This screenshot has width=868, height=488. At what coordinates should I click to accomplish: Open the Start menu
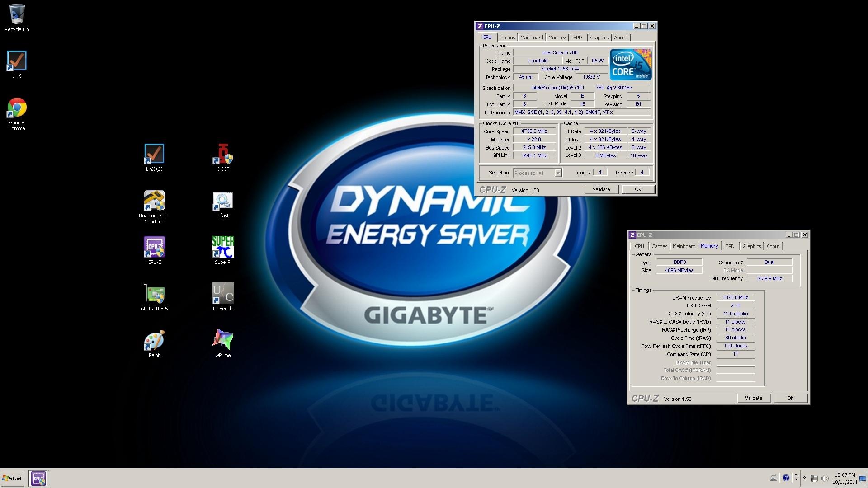(12, 479)
